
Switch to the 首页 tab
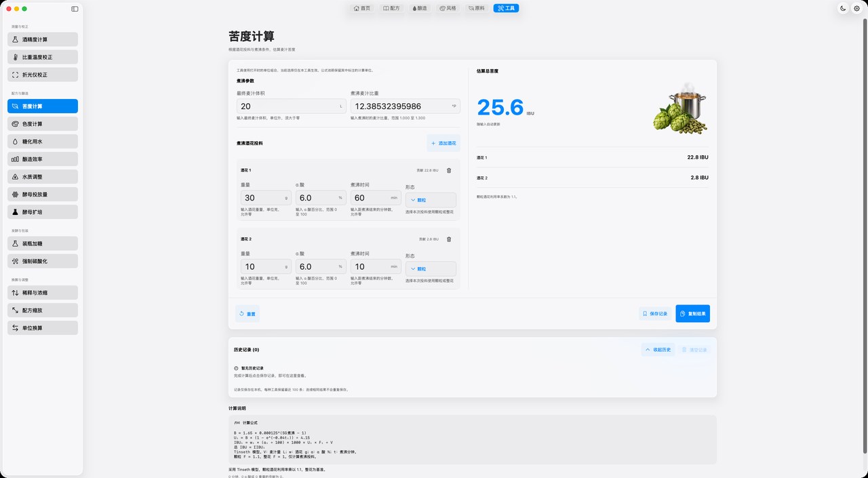point(362,8)
